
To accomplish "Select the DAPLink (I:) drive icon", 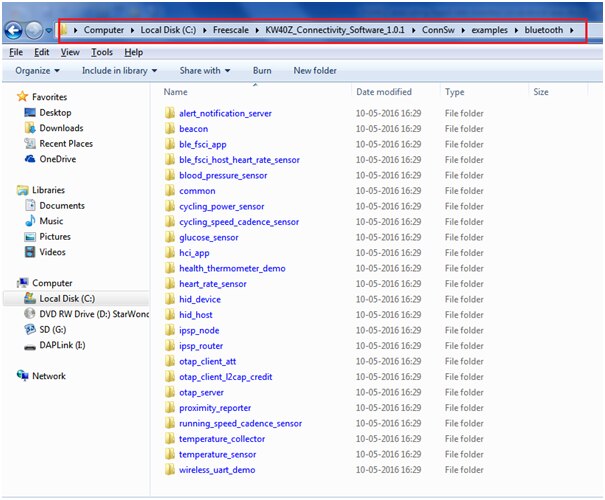I will point(30,345).
